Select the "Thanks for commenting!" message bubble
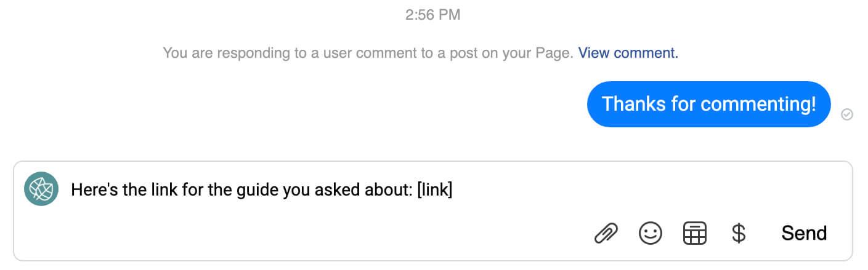868x270 pixels. [708, 104]
